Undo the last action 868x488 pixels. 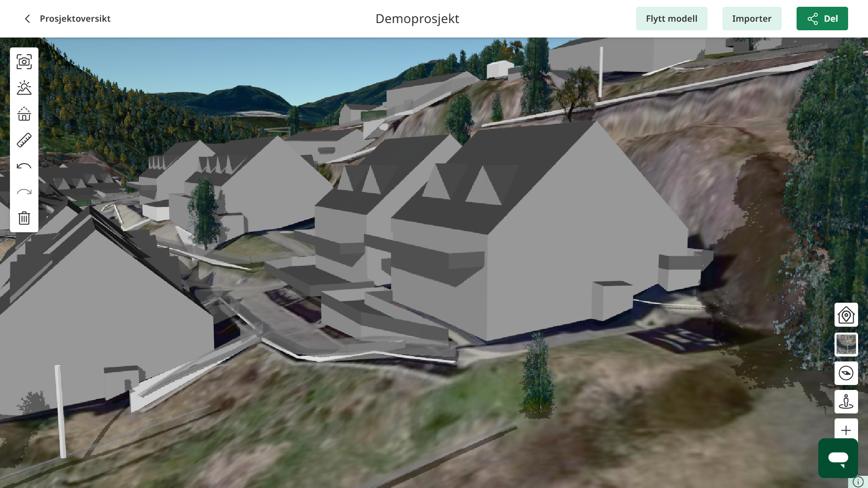coord(24,165)
